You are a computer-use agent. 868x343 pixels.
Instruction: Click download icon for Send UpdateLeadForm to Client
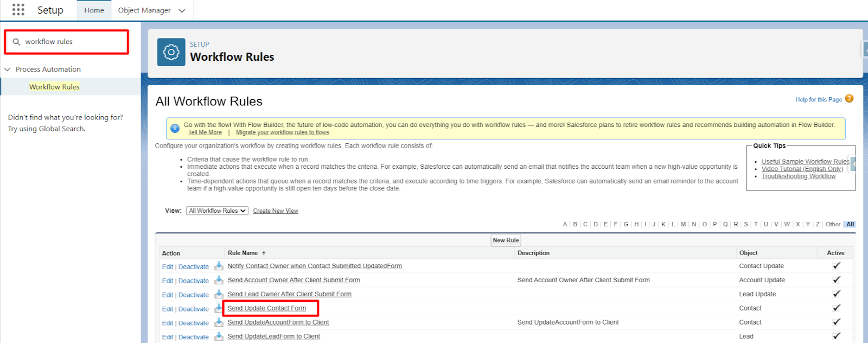[x=219, y=336]
